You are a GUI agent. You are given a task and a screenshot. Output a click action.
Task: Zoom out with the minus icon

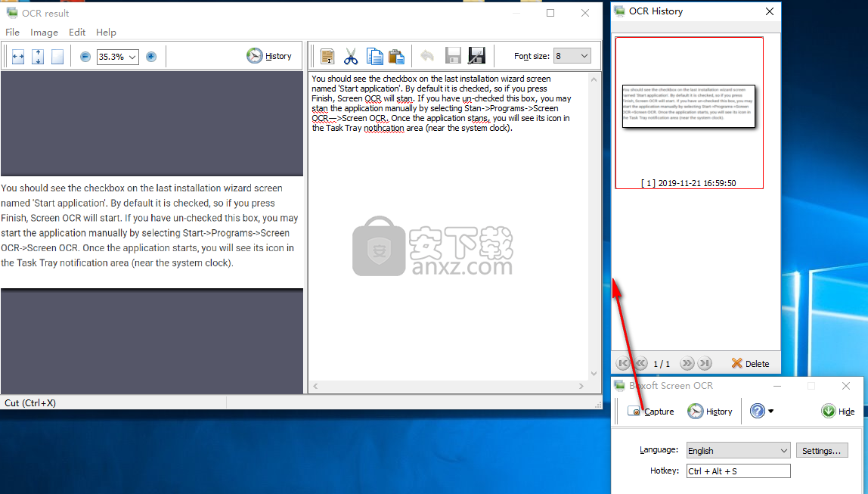coord(85,57)
